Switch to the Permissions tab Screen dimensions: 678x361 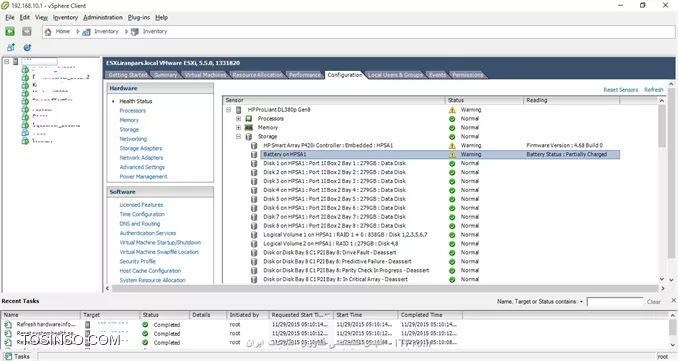pos(467,75)
